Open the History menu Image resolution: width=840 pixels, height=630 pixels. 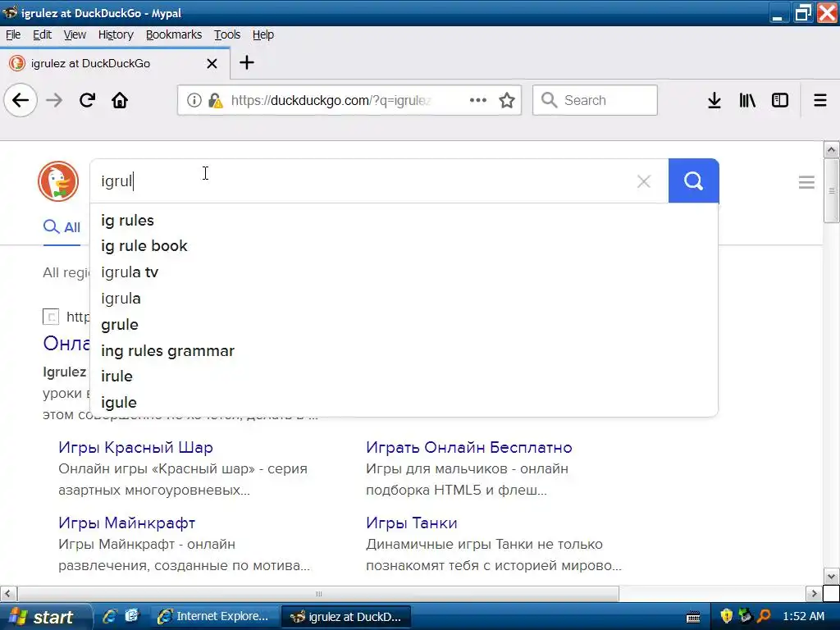116,34
